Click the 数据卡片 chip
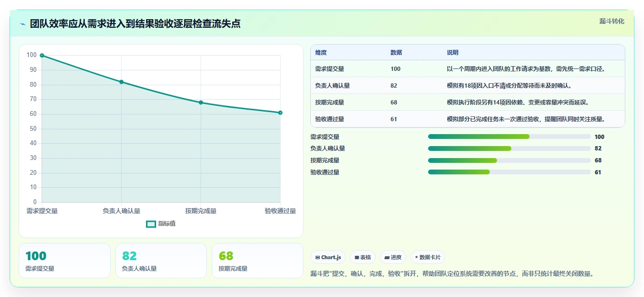Screen dimensions: 644x297 [x=428, y=257]
